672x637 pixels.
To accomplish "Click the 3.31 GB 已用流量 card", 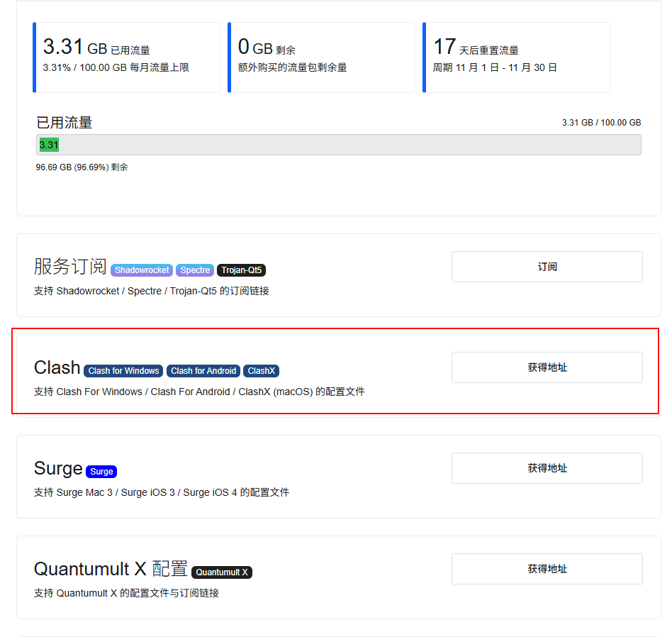I will (x=126, y=57).
